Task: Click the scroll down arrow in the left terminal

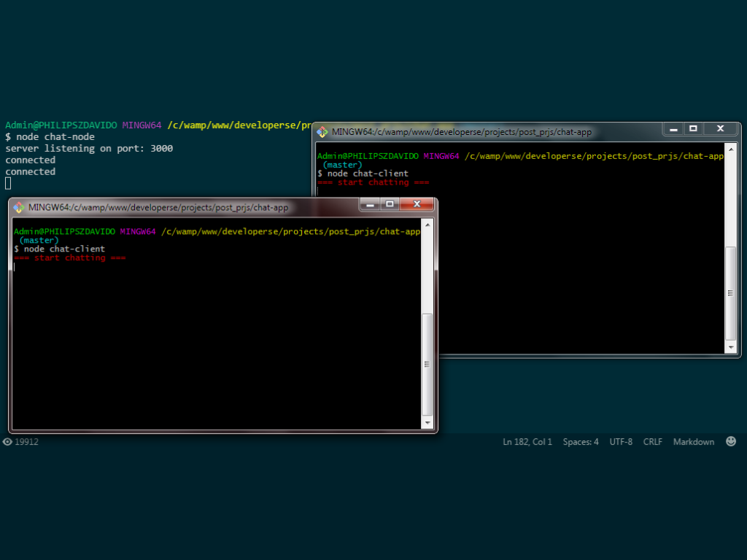Action: 427,422
